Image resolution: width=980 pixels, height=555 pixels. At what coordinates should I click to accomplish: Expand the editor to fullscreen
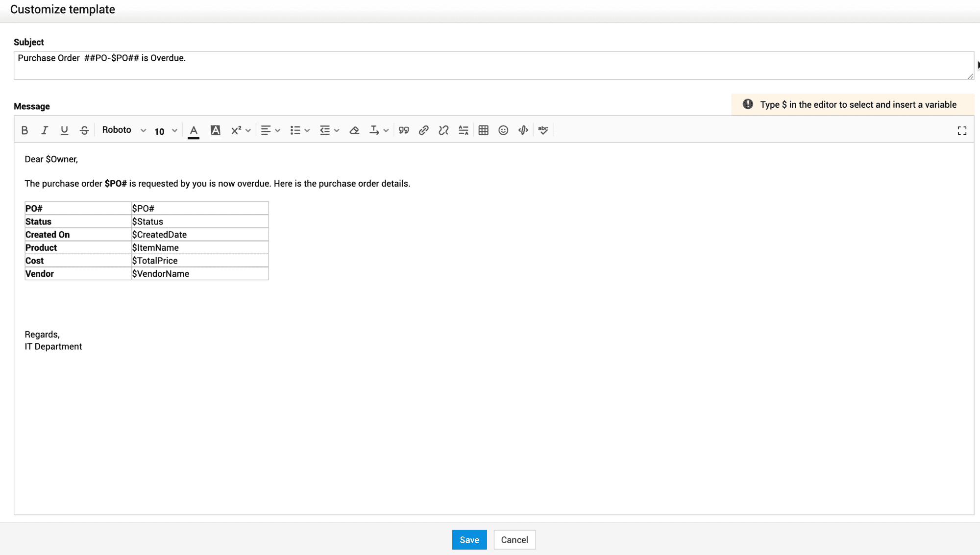[962, 131]
